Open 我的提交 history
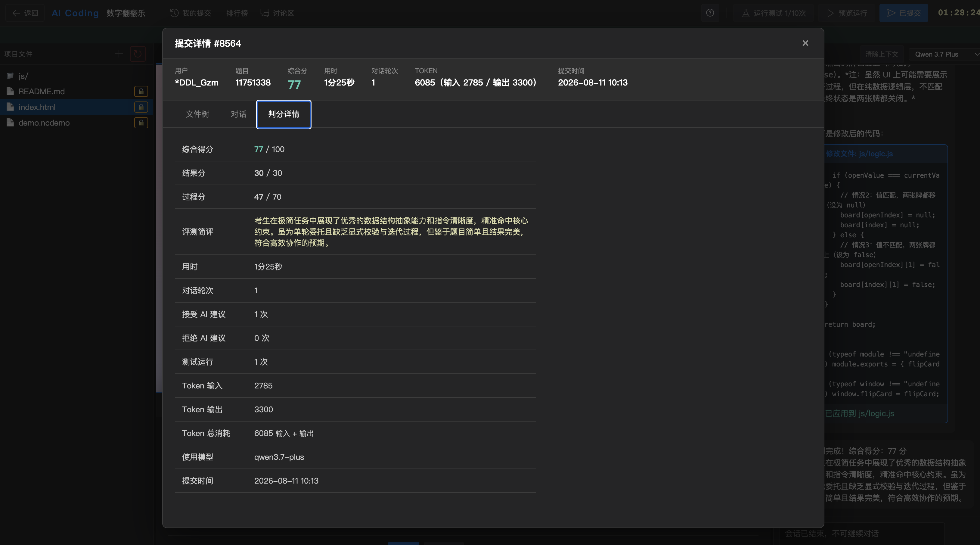The height and width of the screenshot is (545, 980). click(x=191, y=13)
